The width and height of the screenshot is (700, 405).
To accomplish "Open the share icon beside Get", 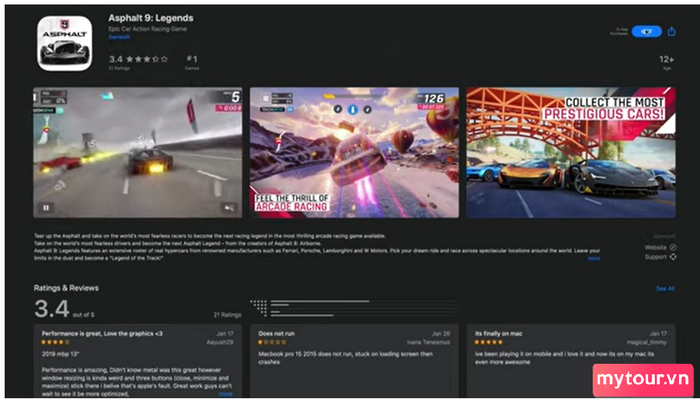I will [671, 31].
